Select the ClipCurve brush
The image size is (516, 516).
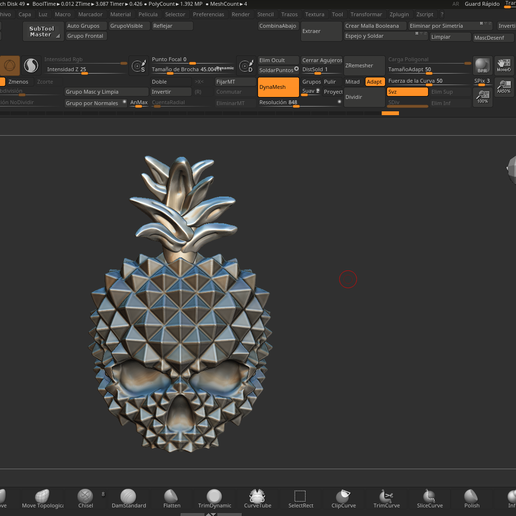343,498
